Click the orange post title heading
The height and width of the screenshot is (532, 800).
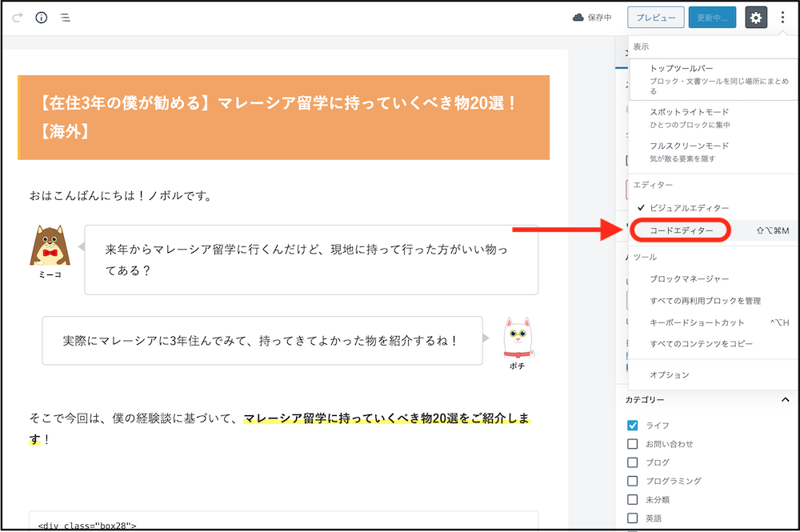tap(284, 118)
